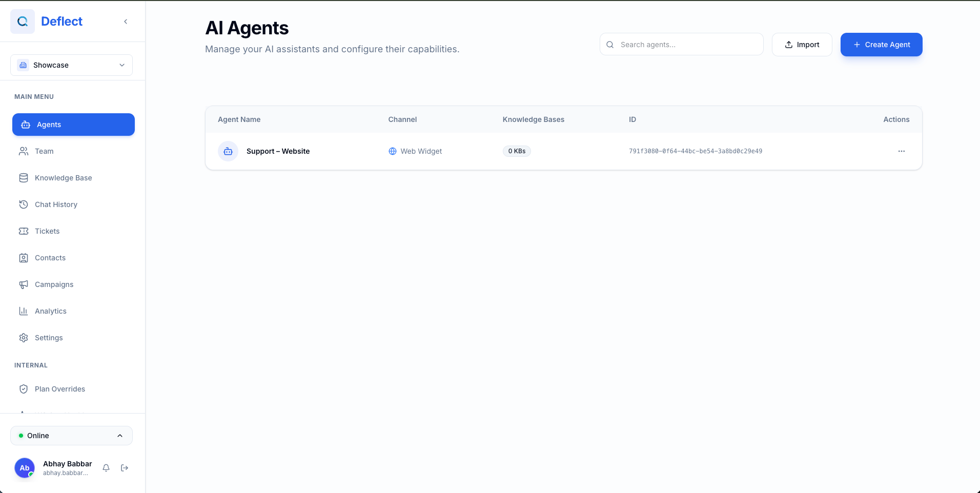Open the Showcase workspace dropdown

tap(71, 65)
